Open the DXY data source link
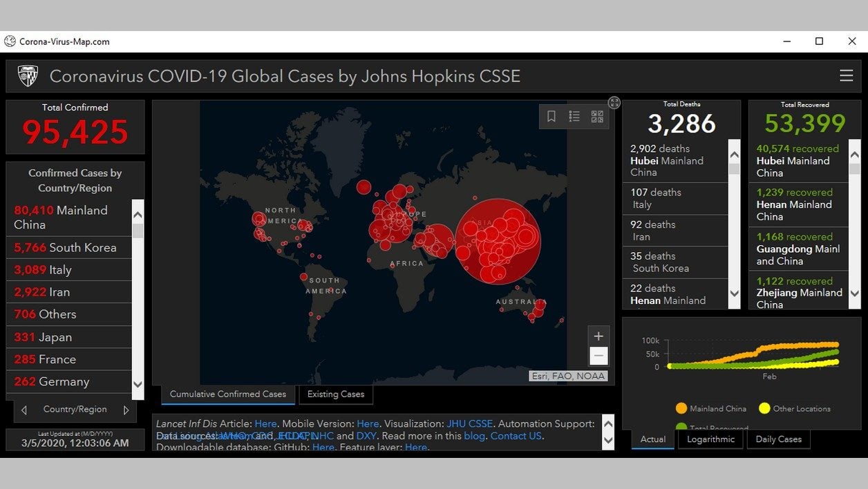 tap(366, 437)
